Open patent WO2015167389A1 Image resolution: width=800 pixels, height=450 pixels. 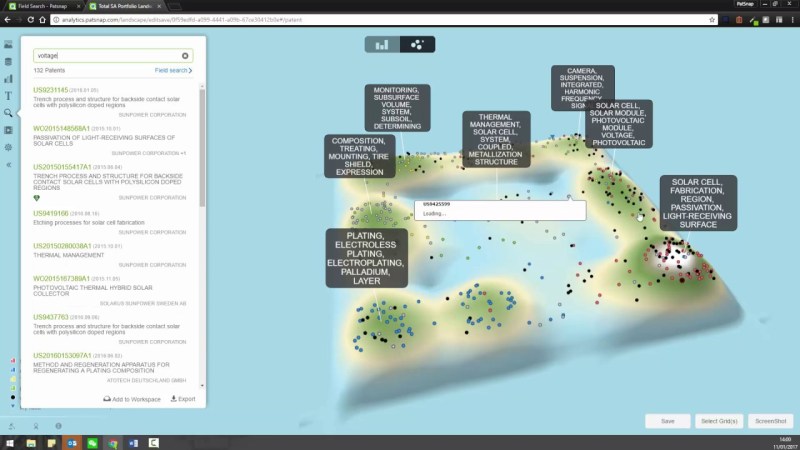pyautogui.click(x=61, y=279)
